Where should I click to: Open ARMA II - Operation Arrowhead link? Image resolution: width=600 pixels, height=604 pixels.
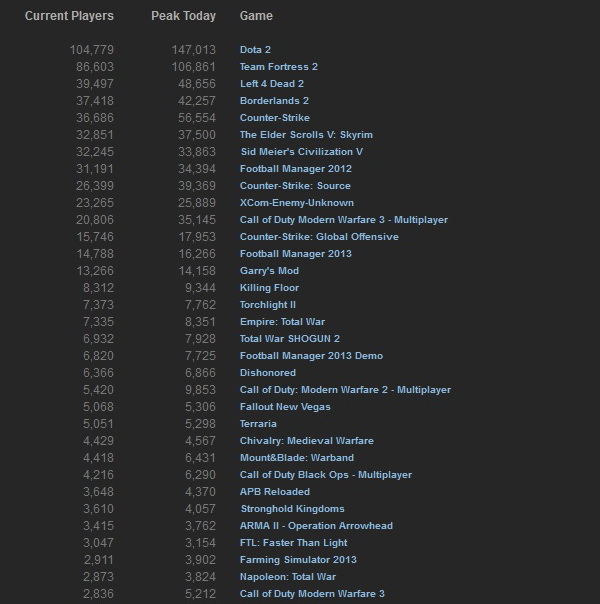(316, 525)
